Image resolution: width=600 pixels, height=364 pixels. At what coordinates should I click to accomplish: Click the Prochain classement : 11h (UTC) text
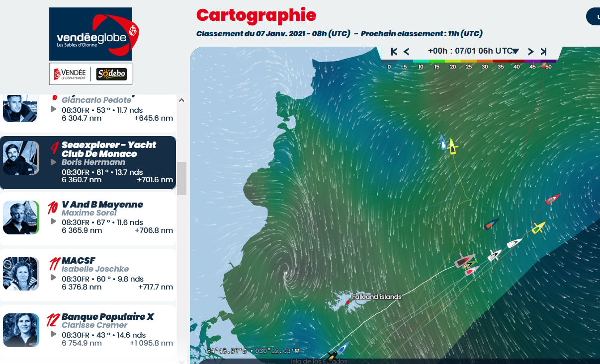click(x=422, y=34)
